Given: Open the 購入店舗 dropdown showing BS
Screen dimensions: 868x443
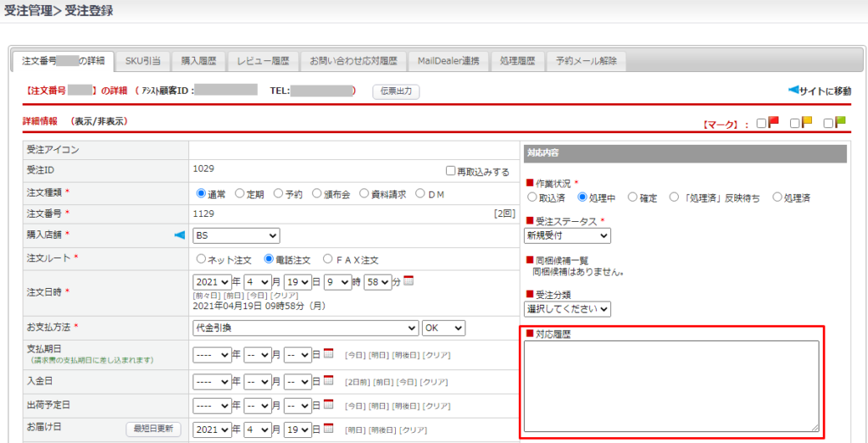Looking at the screenshot, I should [236, 235].
